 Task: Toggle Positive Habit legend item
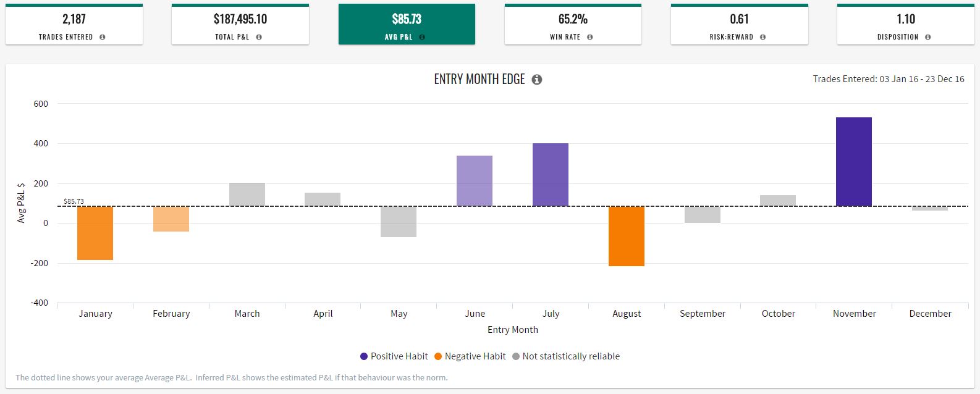pyautogui.click(x=394, y=356)
